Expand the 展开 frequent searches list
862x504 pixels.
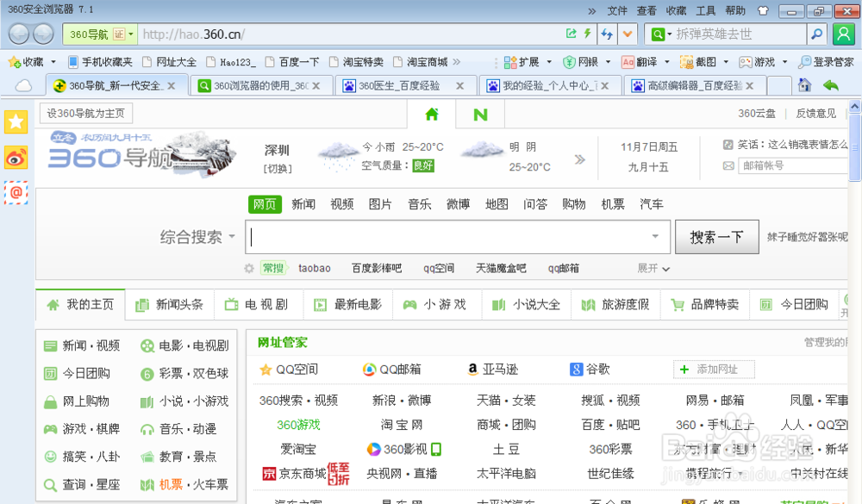tap(653, 268)
